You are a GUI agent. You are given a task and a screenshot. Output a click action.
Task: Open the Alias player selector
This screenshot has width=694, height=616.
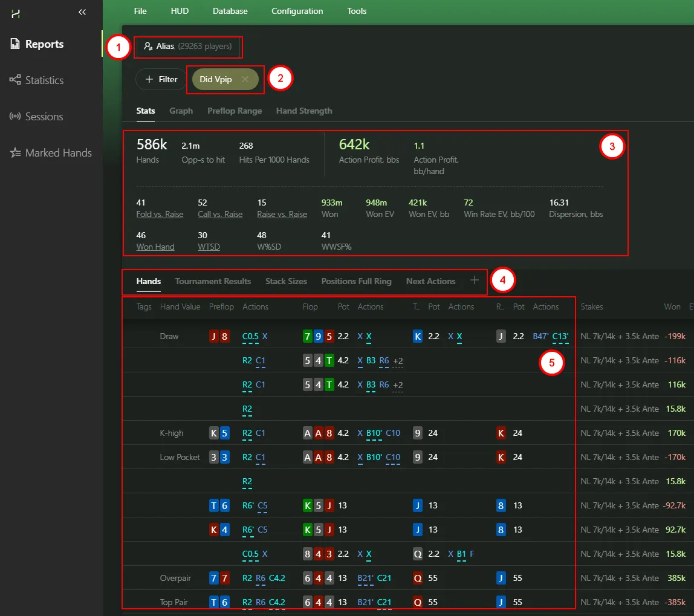click(188, 46)
